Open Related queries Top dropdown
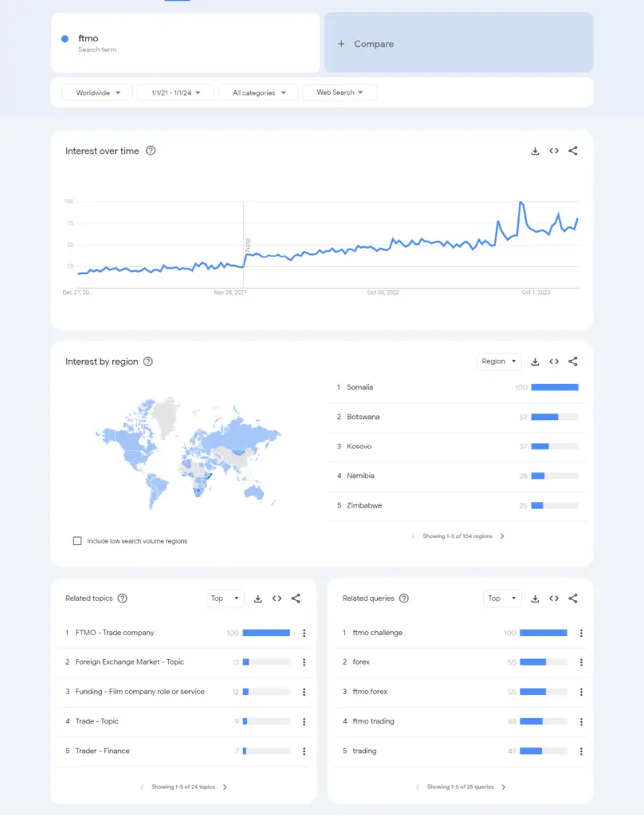 coord(501,598)
